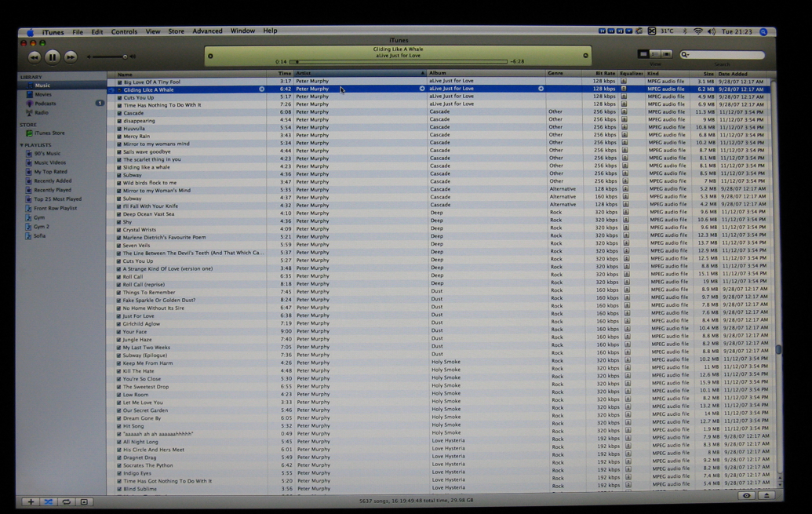
Task: Switch to grouped album view
Action: (x=655, y=54)
